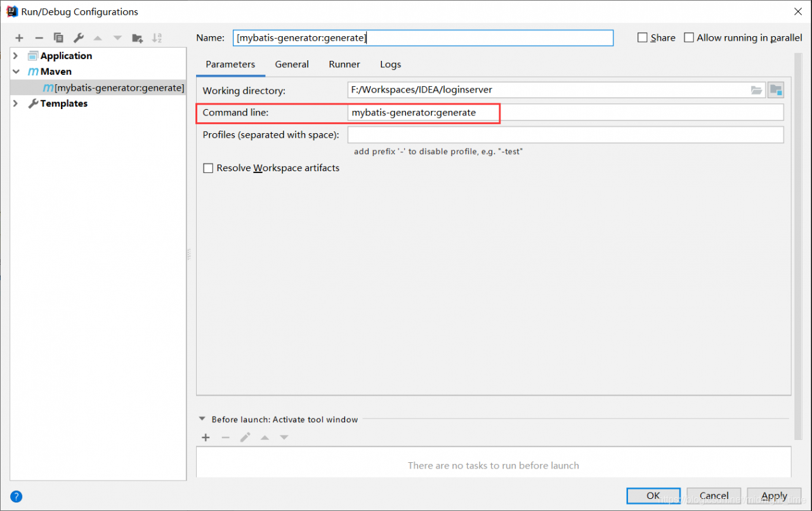
Task: Add new configuration with plus icon
Action: [19, 38]
